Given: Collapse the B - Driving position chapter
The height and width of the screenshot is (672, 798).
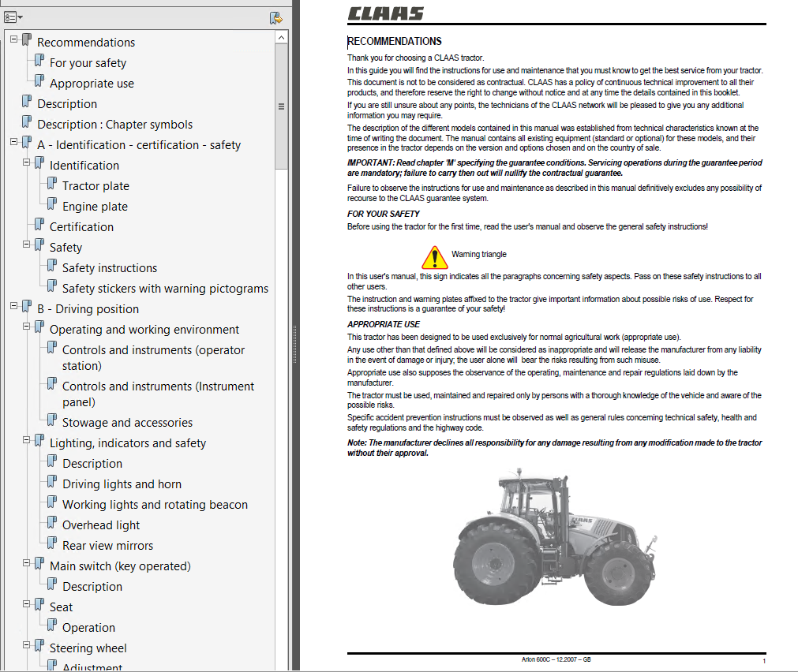Looking at the screenshot, I should pos(13,306).
